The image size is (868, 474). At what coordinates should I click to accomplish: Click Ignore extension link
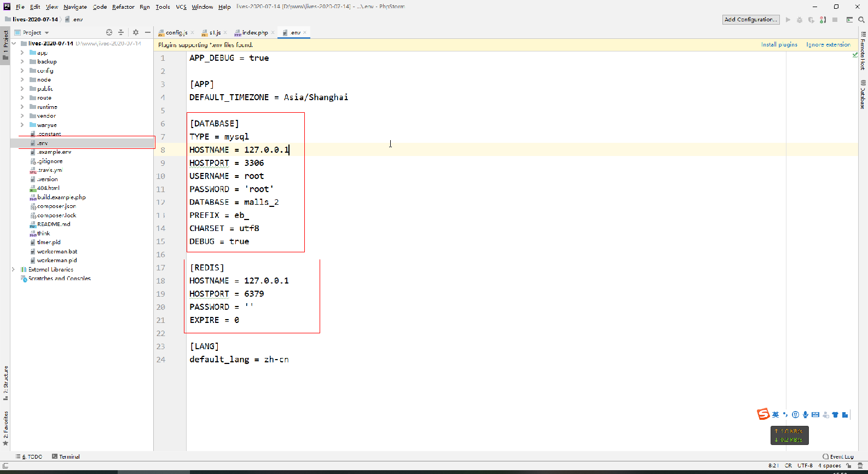(828, 44)
